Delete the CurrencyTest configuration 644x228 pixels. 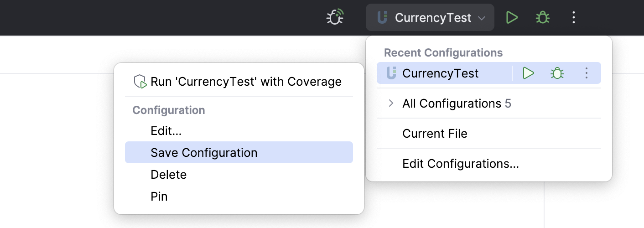point(168,175)
